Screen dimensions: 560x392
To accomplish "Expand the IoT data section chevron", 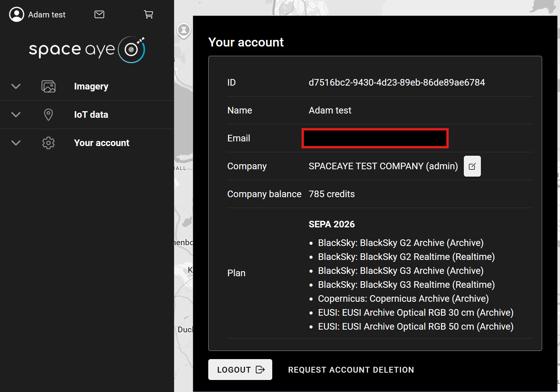I will [x=16, y=115].
